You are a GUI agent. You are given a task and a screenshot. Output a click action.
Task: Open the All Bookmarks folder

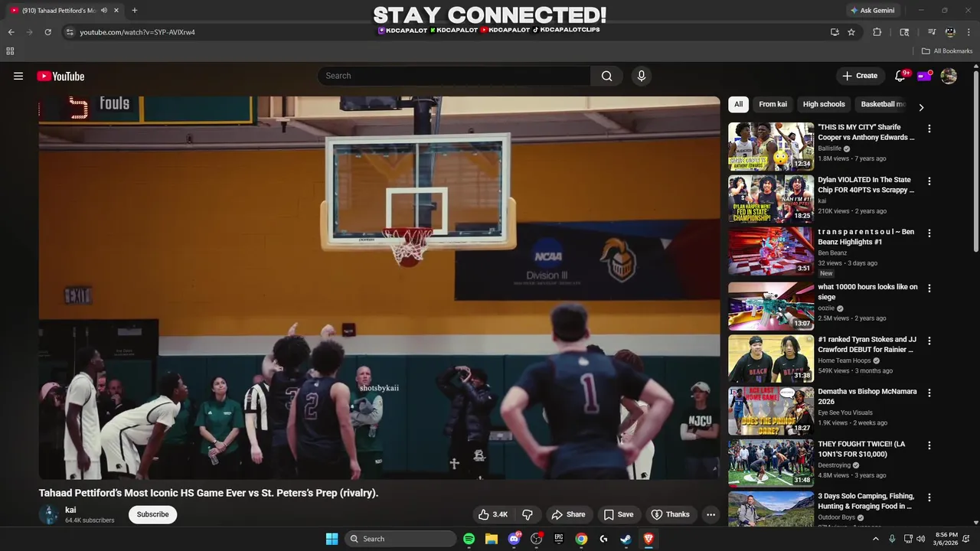click(947, 51)
